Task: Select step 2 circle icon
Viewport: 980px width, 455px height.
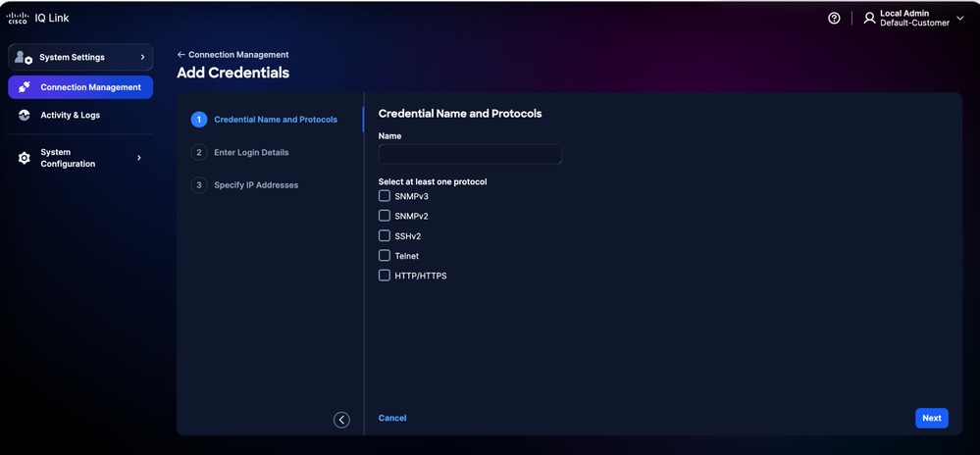Action: (199, 153)
